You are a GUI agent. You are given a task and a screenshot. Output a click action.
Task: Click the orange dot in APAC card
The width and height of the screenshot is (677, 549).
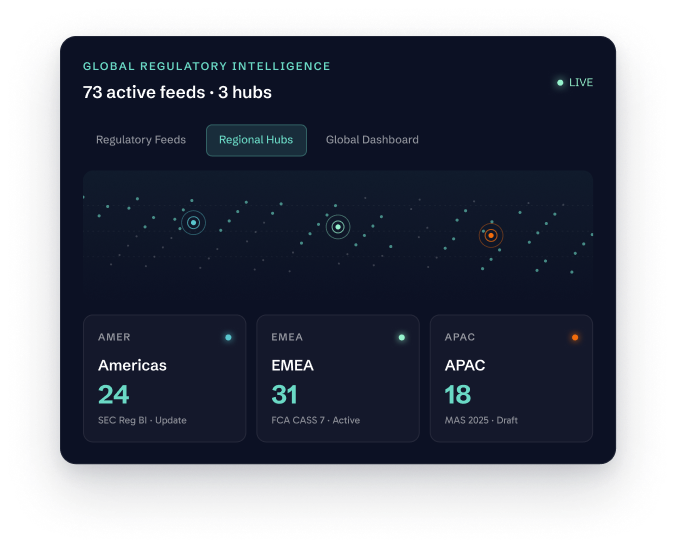click(x=575, y=338)
